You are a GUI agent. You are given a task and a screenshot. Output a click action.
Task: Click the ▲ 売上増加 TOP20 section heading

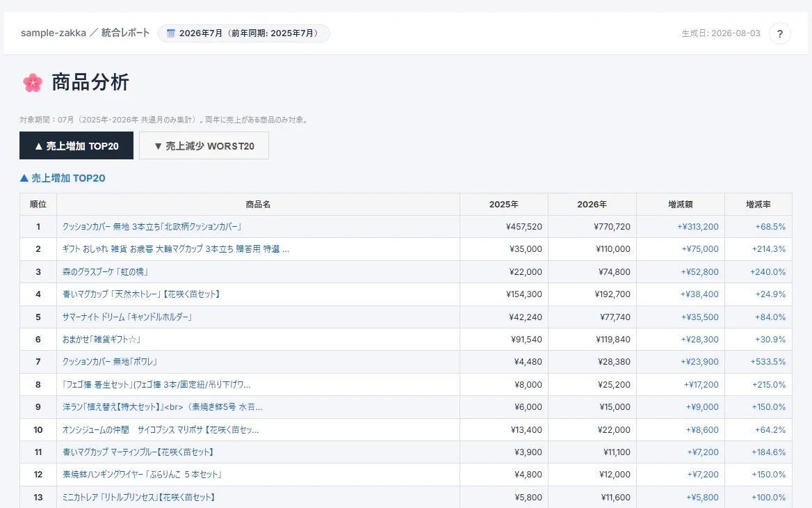(x=63, y=178)
